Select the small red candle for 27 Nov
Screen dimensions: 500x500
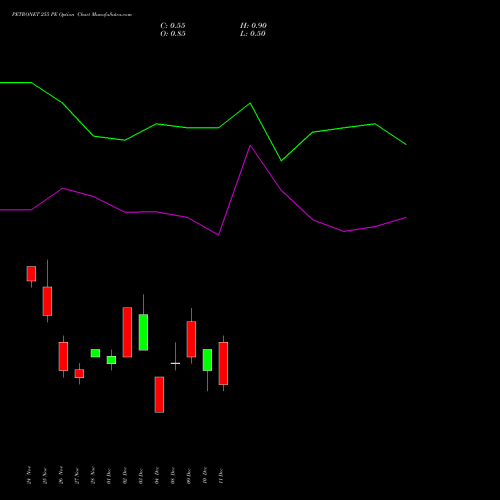tap(79, 374)
